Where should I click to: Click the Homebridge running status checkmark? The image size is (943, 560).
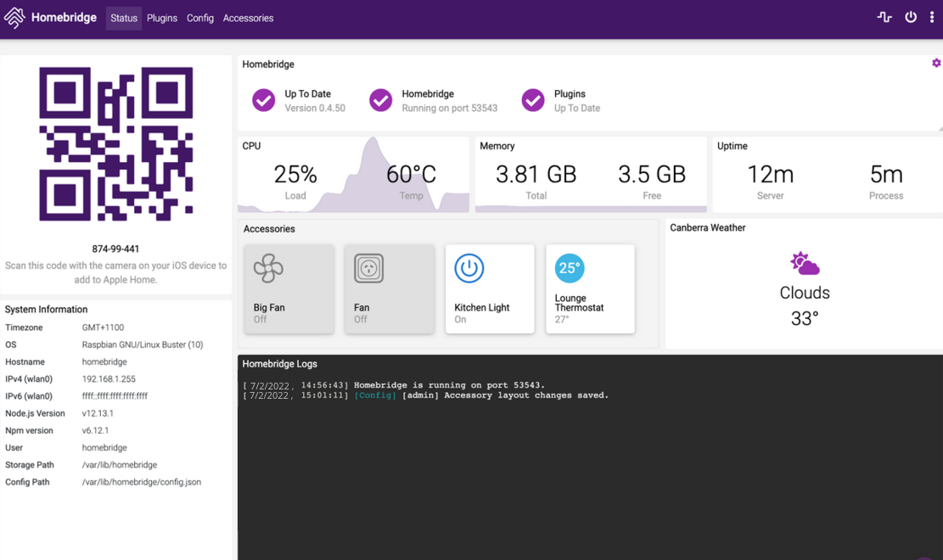click(x=380, y=100)
